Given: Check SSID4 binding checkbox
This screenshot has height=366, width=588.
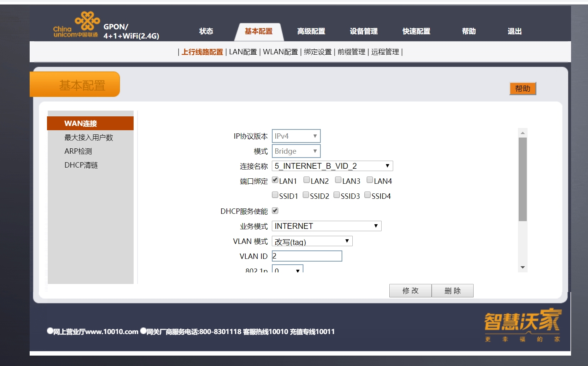Looking at the screenshot, I should 367,195.
